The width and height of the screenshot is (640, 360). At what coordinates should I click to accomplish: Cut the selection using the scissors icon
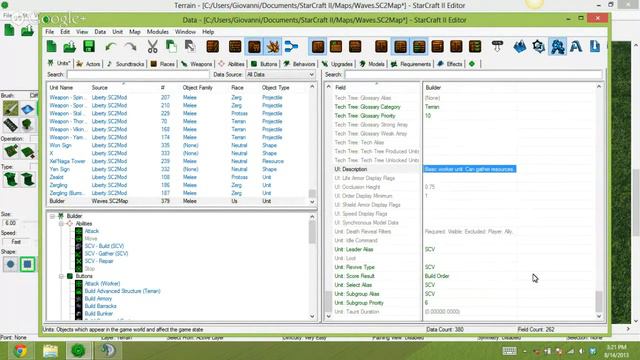(x=152, y=47)
